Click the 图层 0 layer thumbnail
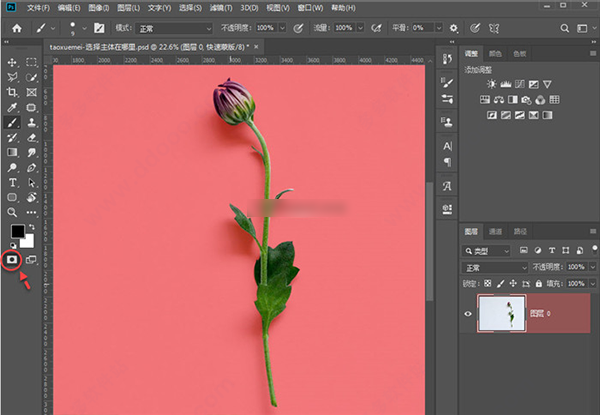600x415 pixels. click(x=501, y=313)
